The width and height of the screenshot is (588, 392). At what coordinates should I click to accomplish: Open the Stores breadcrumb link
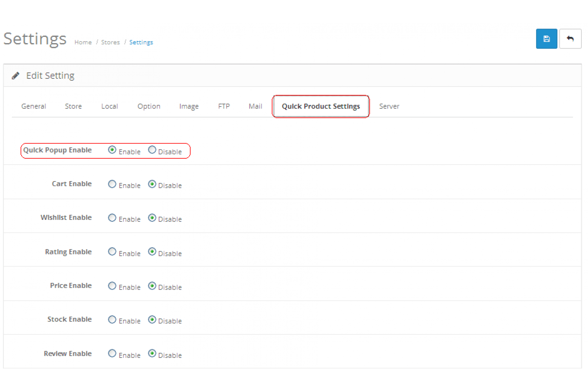point(110,42)
